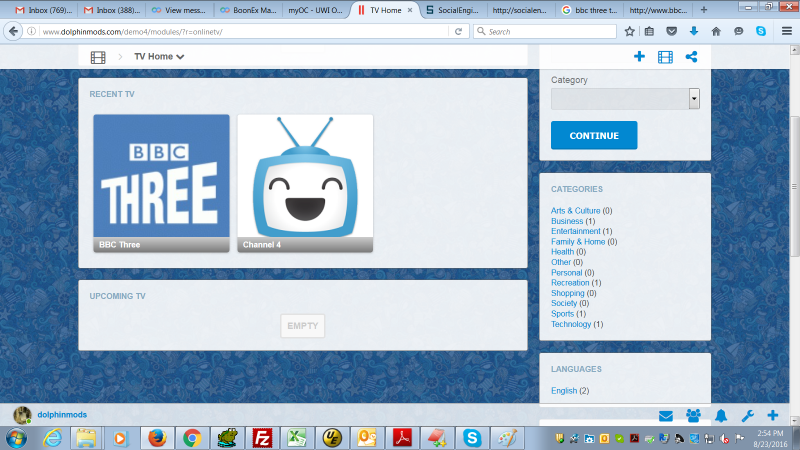Go to browser home page icon
This screenshot has width=800, height=450.
tap(716, 32)
